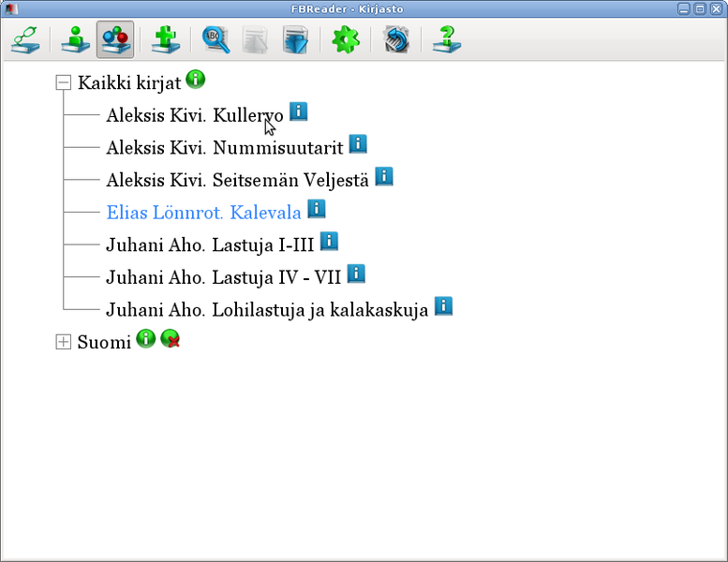Expand the Suomi tree node
Image resolution: width=728 pixels, height=562 pixels.
(x=64, y=343)
